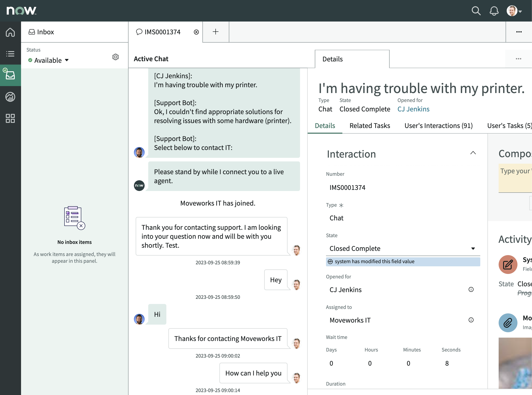The image size is (532, 395).
Task: Open the search icon in top bar
Action: point(476,11)
